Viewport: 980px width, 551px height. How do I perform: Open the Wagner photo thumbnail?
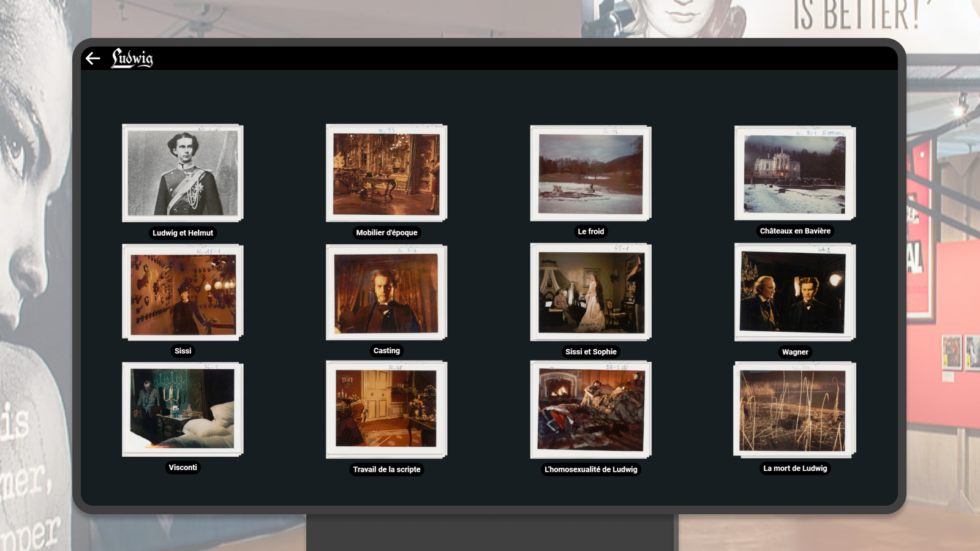794,292
